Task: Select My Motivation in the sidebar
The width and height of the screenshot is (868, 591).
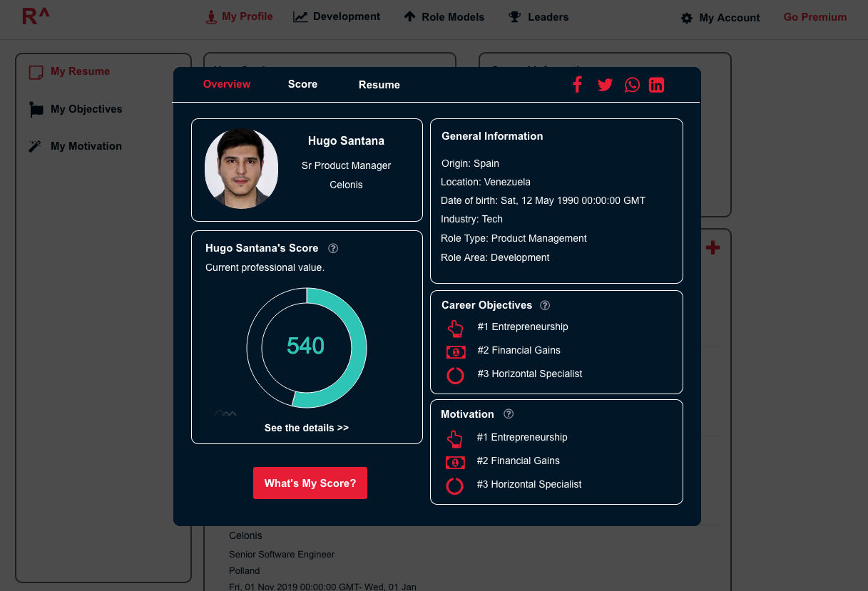Action: (x=86, y=146)
